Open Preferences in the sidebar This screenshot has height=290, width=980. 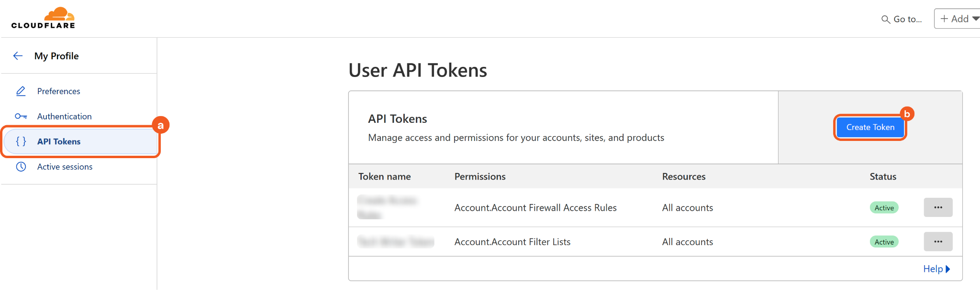(x=58, y=91)
